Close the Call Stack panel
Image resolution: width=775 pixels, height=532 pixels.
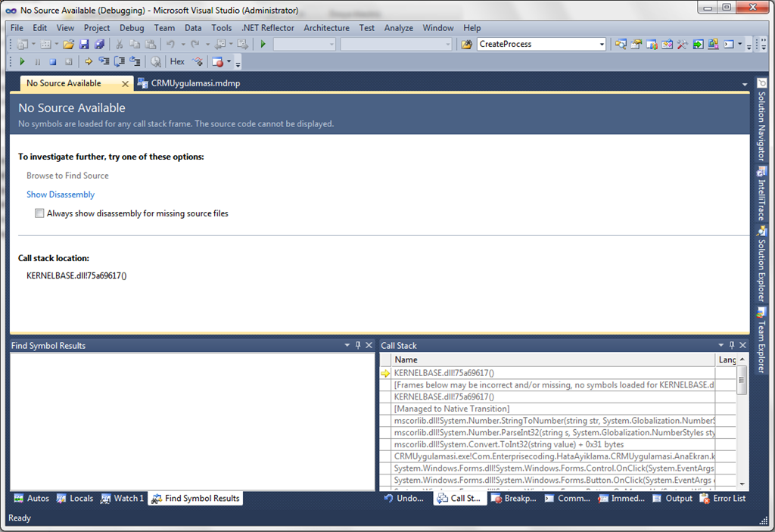(x=742, y=345)
